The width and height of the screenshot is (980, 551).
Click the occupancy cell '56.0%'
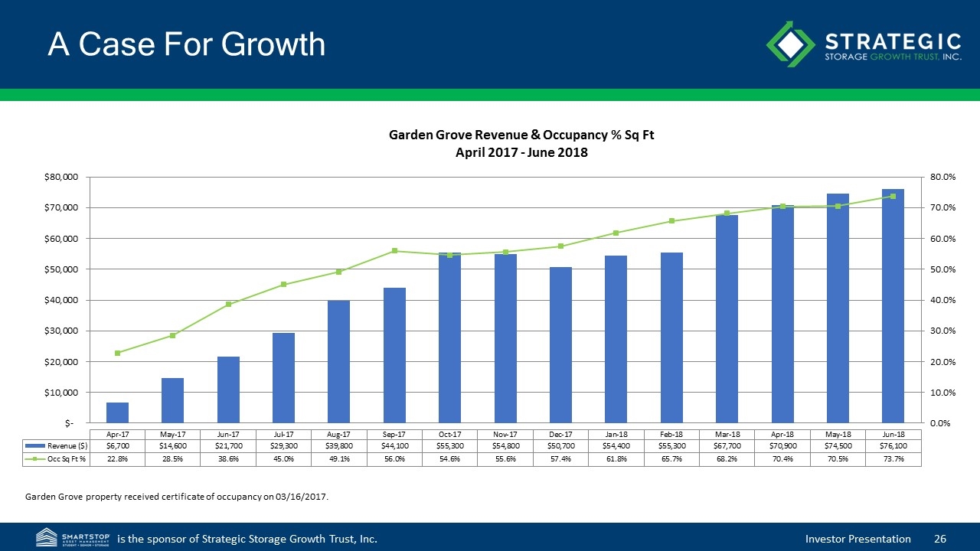pyautogui.click(x=394, y=459)
